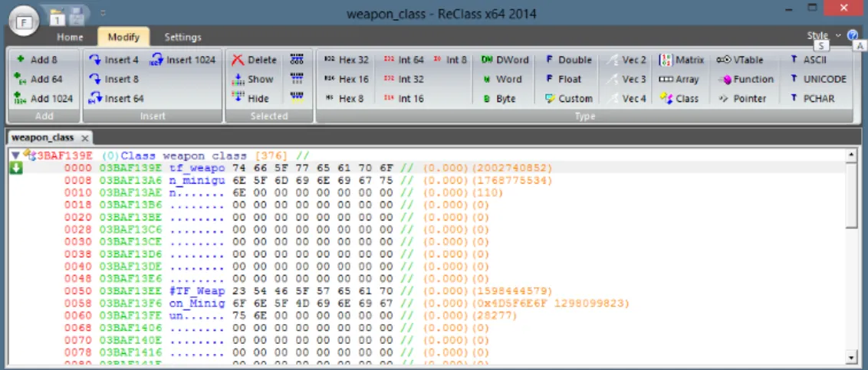Set type to ASCII
This screenshot has width=868, height=370.
[809, 60]
